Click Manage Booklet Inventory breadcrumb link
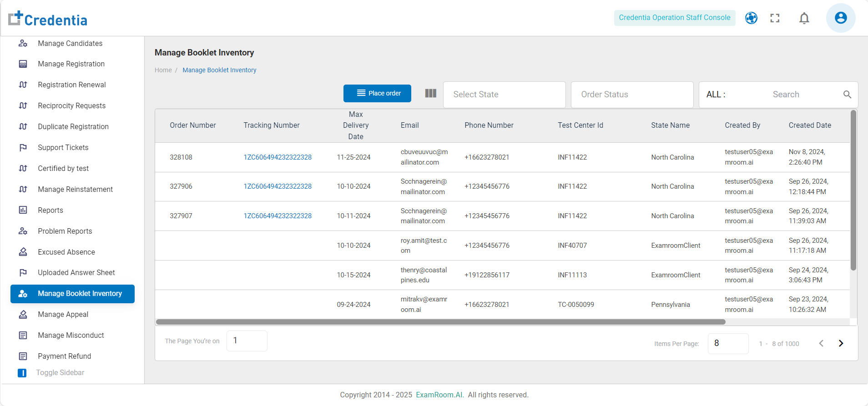This screenshot has height=406, width=868. 219,70
